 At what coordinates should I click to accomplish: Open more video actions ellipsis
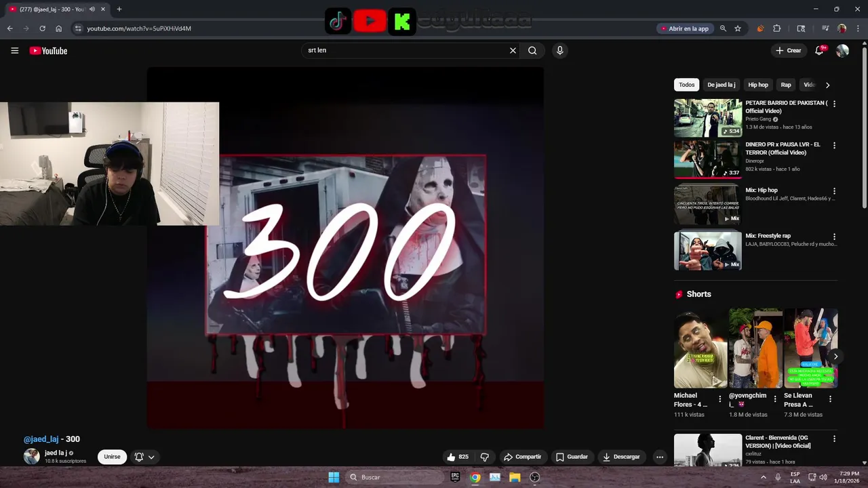click(x=659, y=457)
